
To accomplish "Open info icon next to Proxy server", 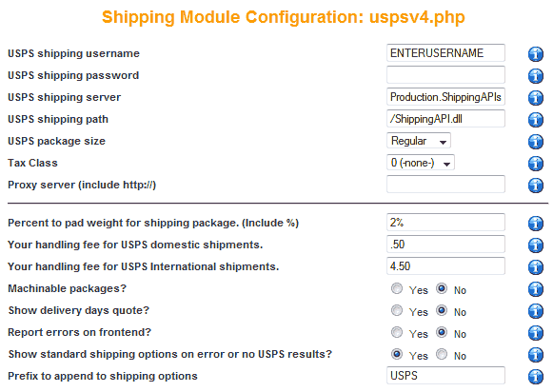I will point(535,186).
